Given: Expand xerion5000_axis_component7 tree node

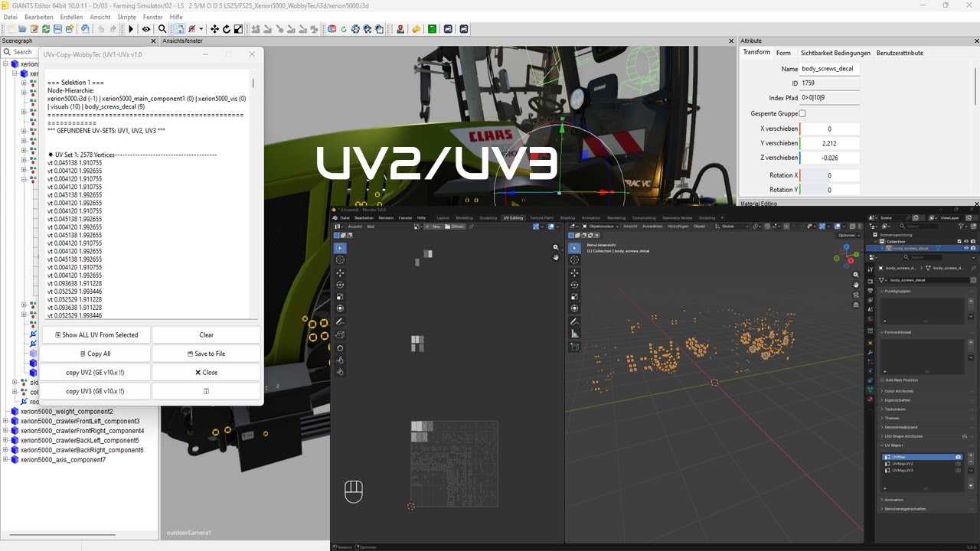Looking at the screenshot, I should 5,460.
